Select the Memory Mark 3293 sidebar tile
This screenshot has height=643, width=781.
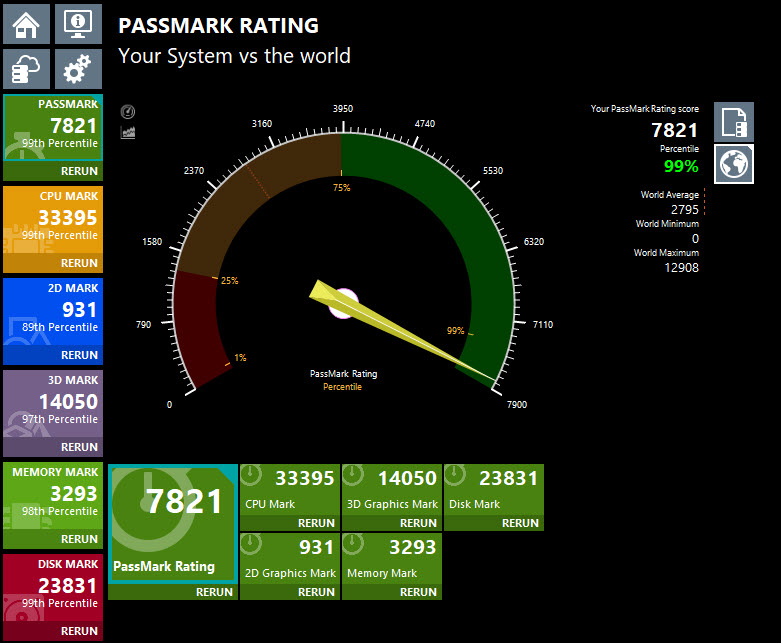pos(53,496)
